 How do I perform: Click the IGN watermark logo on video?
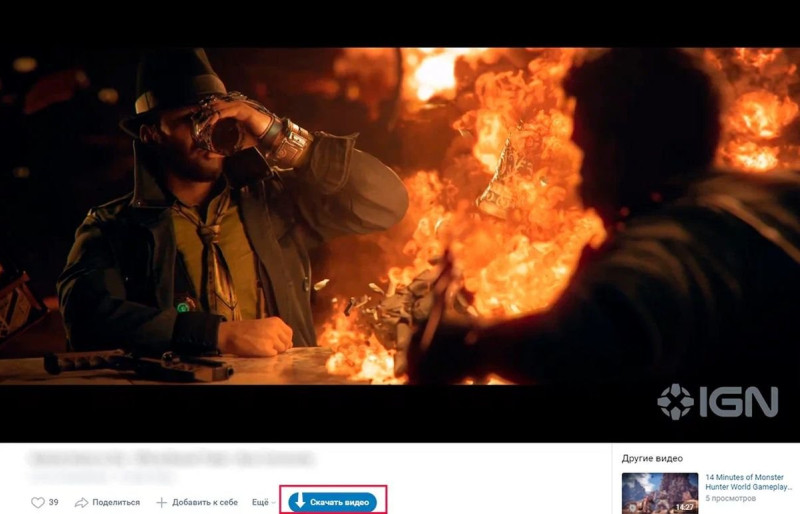718,402
